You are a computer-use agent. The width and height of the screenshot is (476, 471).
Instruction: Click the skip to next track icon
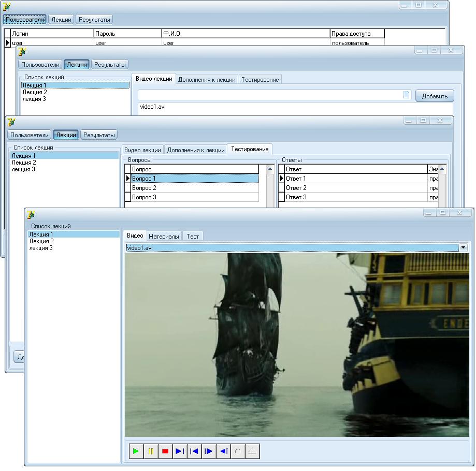pos(180,451)
